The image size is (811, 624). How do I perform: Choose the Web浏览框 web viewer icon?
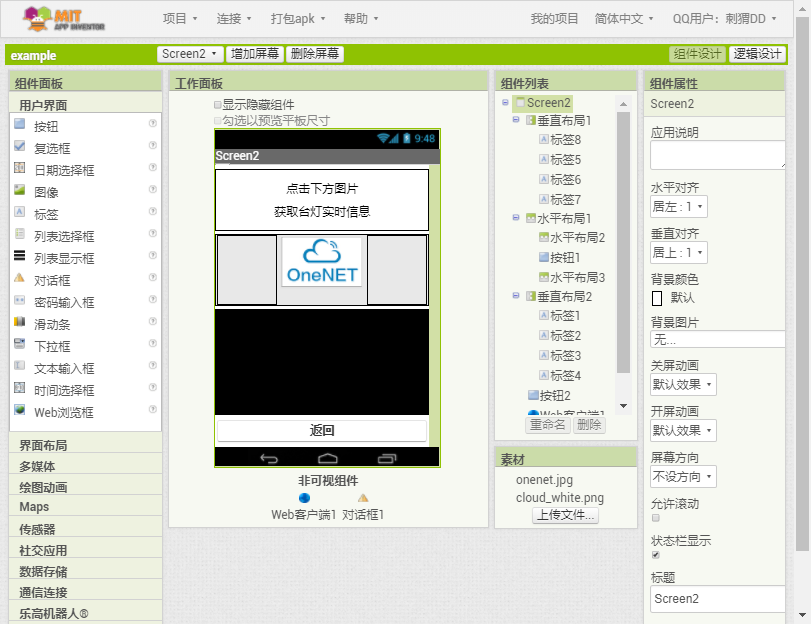click(20, 410)
